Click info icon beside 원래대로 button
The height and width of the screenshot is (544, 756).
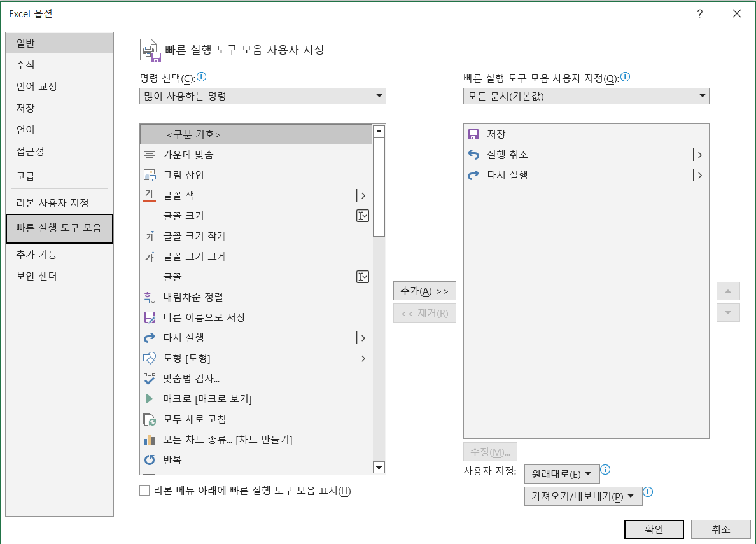606,470
